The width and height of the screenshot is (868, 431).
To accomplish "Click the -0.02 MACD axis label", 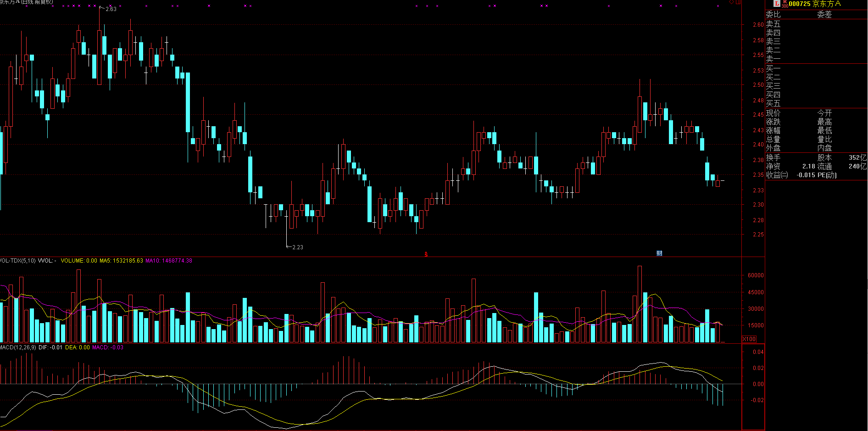I will tap(757, 400).
